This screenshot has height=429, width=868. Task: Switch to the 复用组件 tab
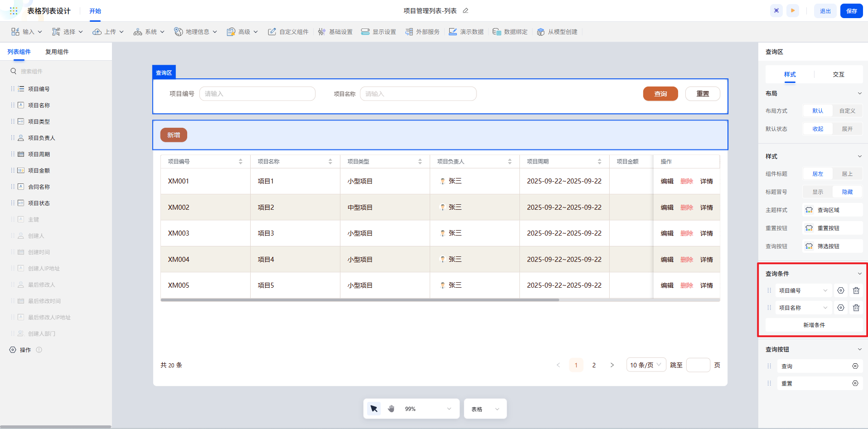tap(57, 52)
